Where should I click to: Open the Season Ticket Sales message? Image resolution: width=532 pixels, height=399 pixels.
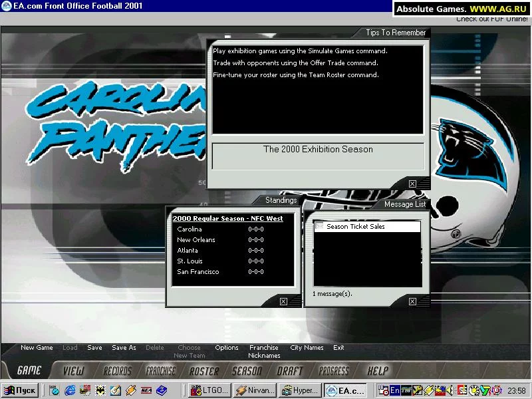(x=368, y=226)
